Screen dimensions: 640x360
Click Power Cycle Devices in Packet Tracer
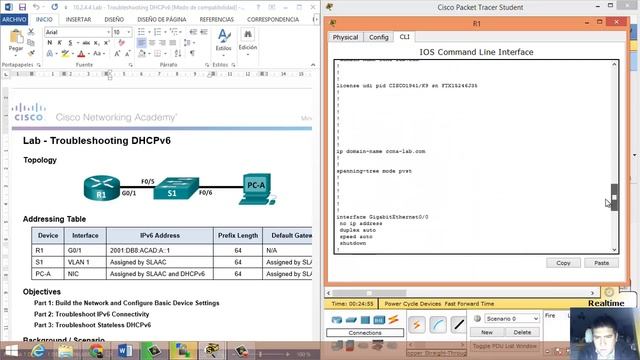click(412, 304)
